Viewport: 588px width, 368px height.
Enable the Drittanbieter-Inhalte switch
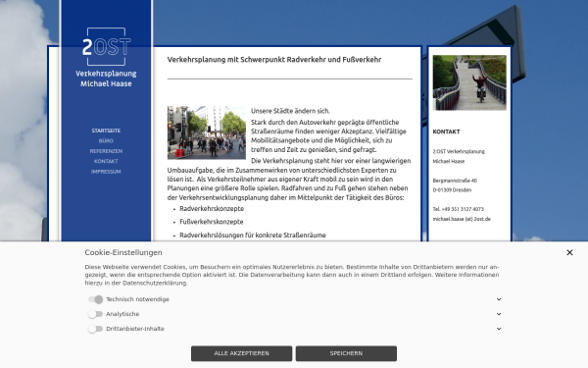(95, 329)
